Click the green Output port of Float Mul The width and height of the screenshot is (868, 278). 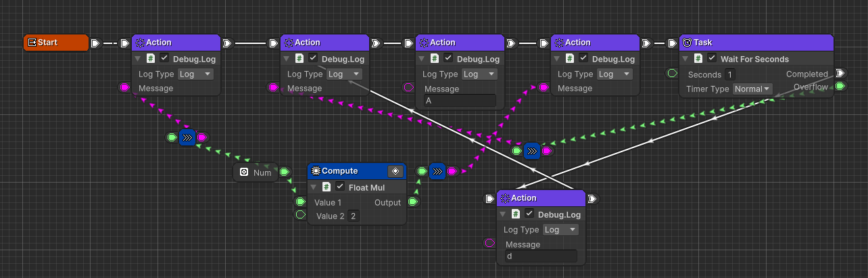(412, 202)
